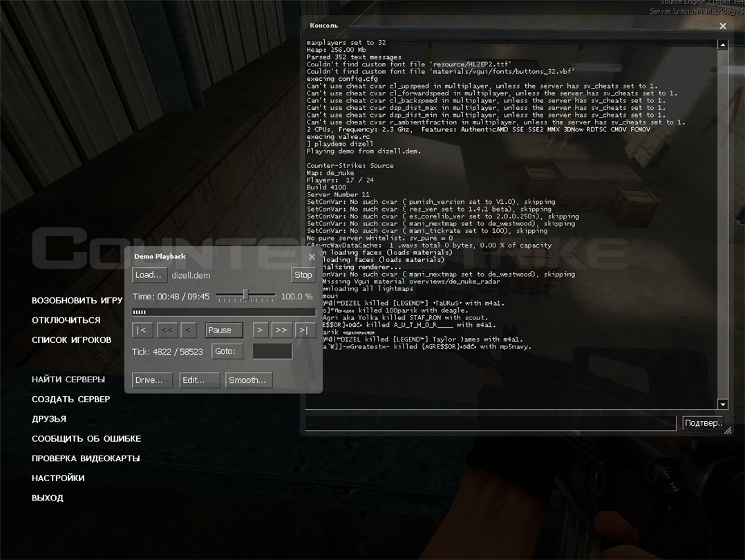The width and height of the screenshot is (745, 560).
Task: Click console line 'Heap: 256.00 Mb'
Action: 336,50
